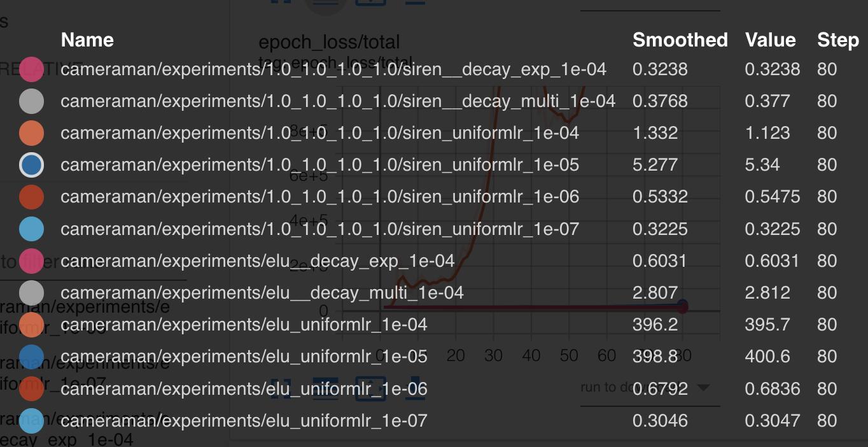Click gray circle for siren__decay_multi_1e-04

(x=32, y=101)
